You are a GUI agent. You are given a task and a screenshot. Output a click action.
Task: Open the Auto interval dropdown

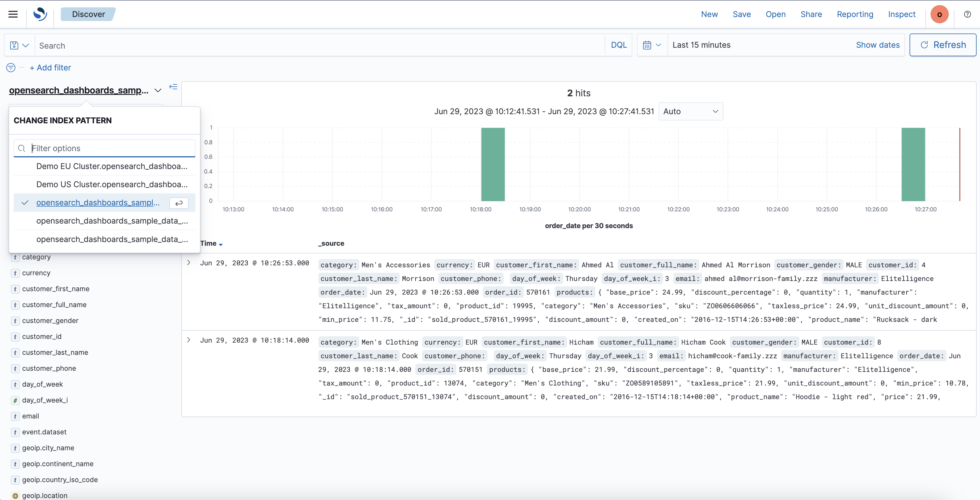[691, 111]
